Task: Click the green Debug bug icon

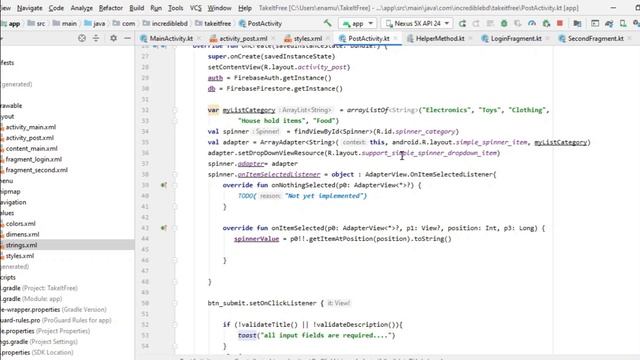Action: [x=504, y=24]
